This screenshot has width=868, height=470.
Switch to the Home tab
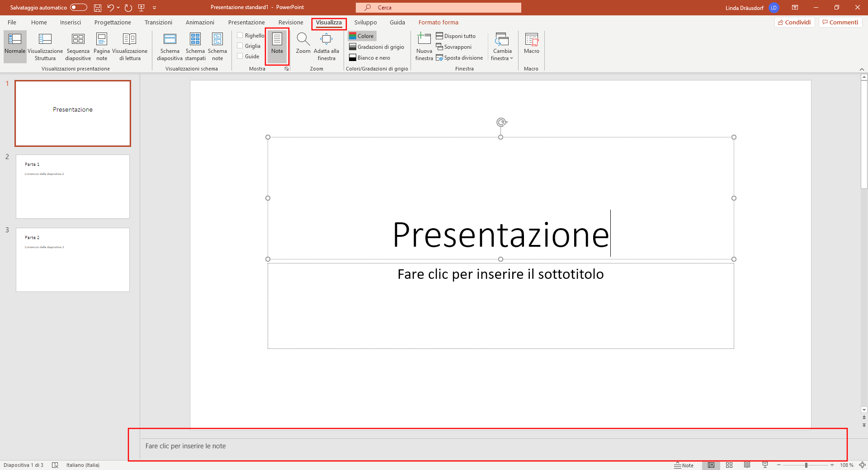point(39,22)
